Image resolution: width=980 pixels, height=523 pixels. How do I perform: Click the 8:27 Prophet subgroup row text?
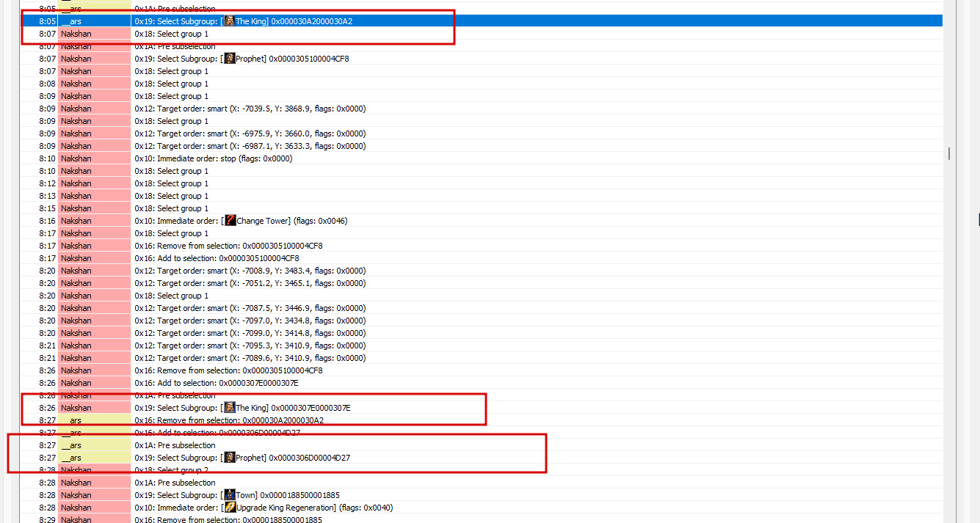click(x=242, y=458)
